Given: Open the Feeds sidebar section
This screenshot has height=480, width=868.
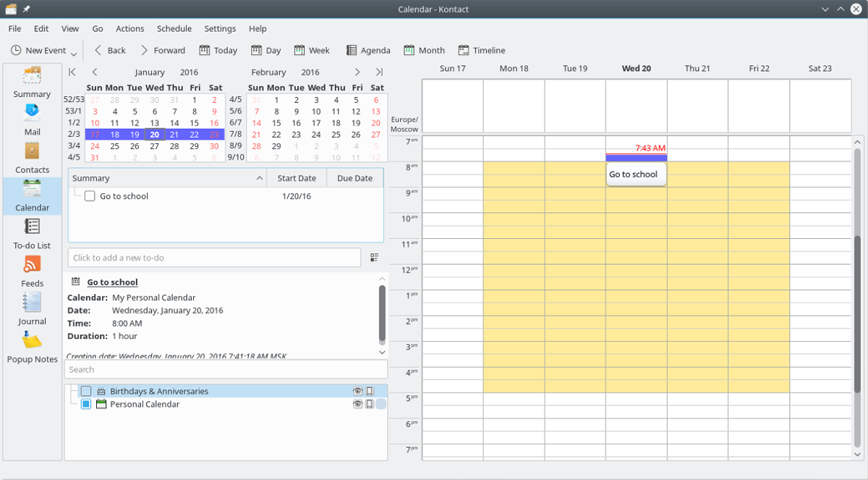Looking at the screenshot, I should [32, 272].
